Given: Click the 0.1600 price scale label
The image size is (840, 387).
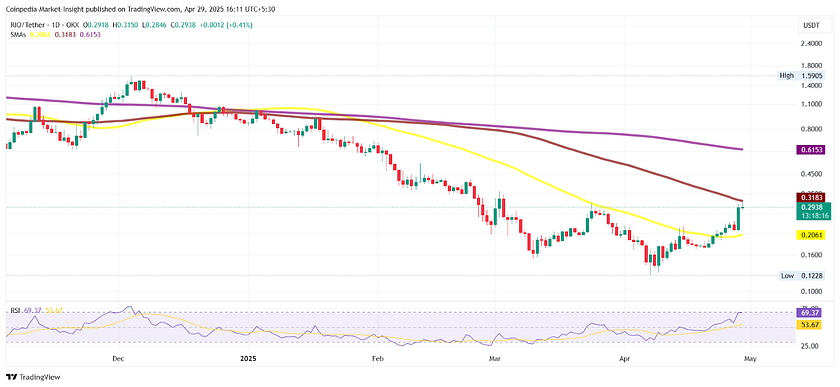Looking at the screenshot, I should (x=813, y=255).
